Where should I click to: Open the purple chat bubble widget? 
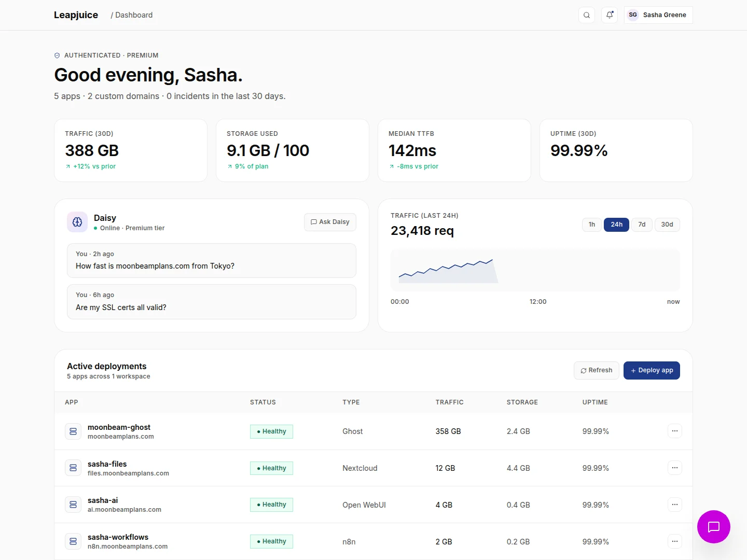coord(714,527)
